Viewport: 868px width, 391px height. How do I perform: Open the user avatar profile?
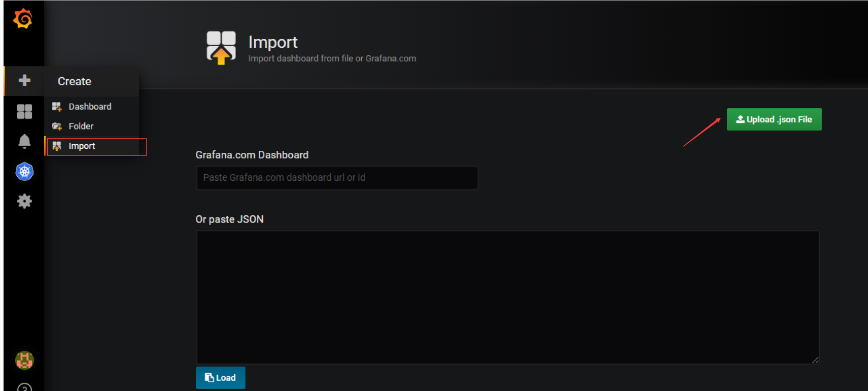coord(24,361)
